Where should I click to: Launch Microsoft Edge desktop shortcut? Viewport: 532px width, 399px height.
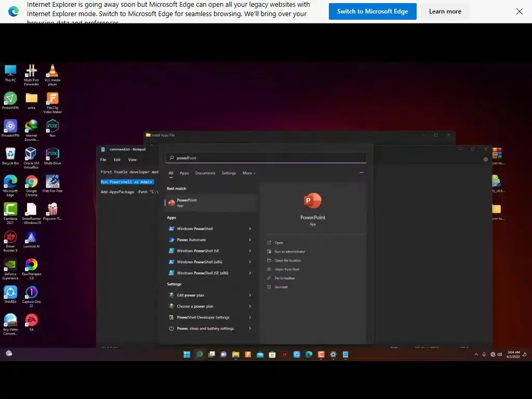(x=10, y=185)
